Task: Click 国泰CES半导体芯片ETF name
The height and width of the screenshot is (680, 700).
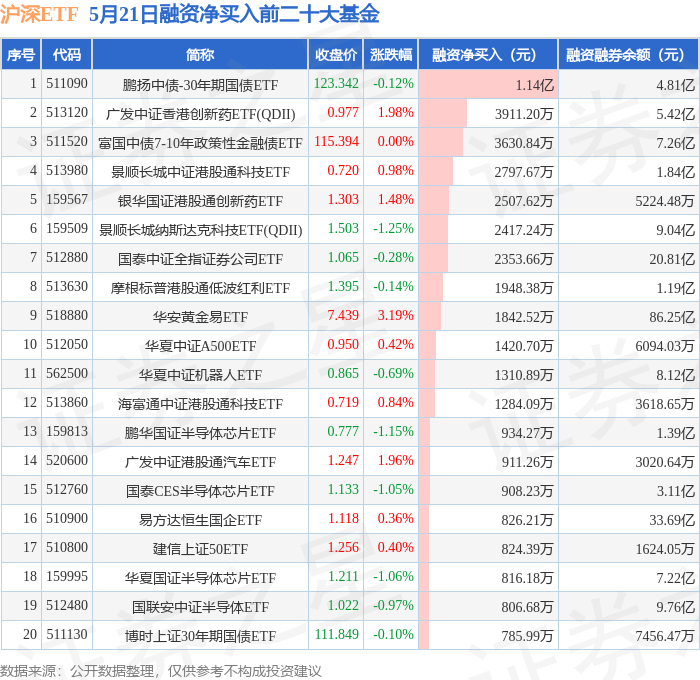Action: pos(200,491)
